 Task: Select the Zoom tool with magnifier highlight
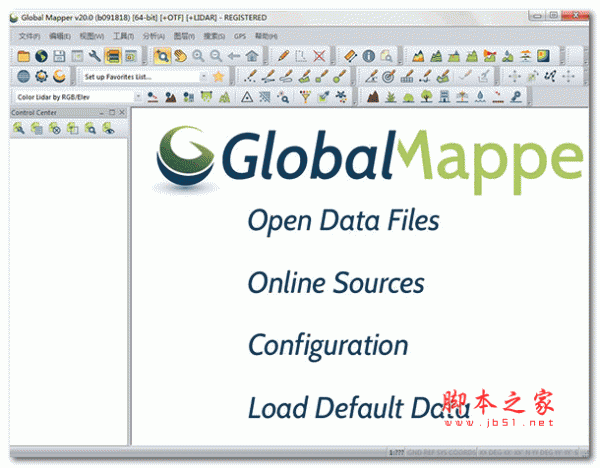click(x=162, y=56)
